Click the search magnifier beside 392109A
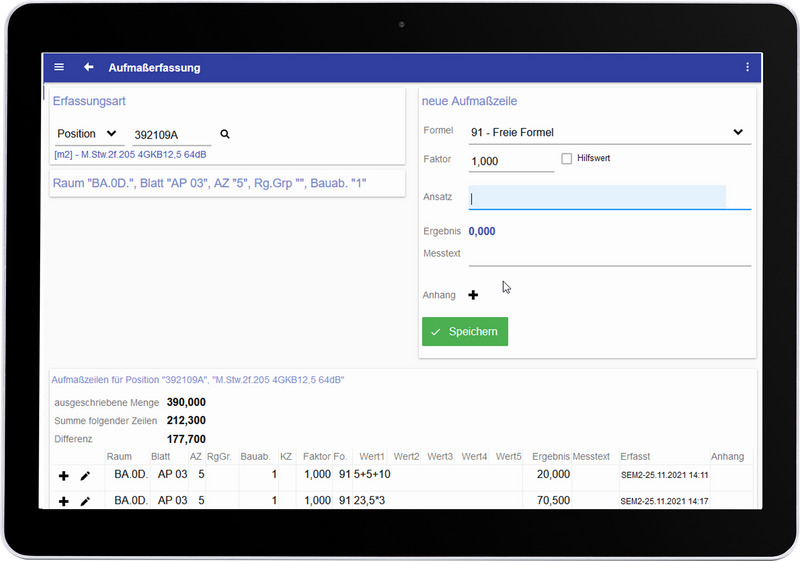The image size is (800, 561). click(225, 134)
